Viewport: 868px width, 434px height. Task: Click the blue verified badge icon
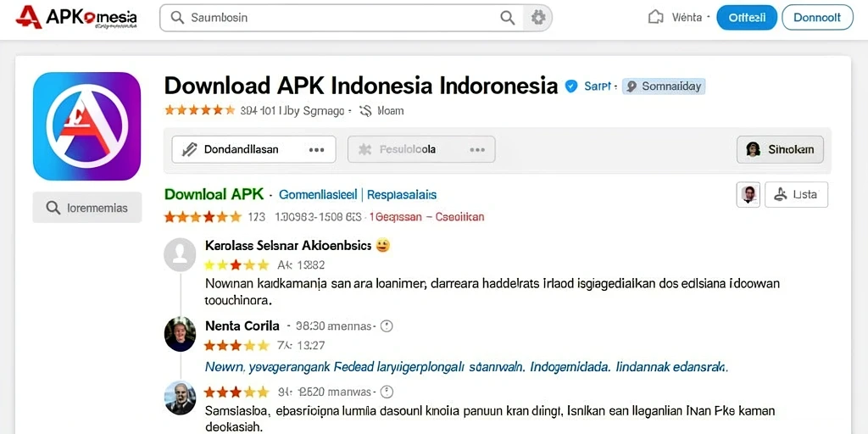point(571,86)
